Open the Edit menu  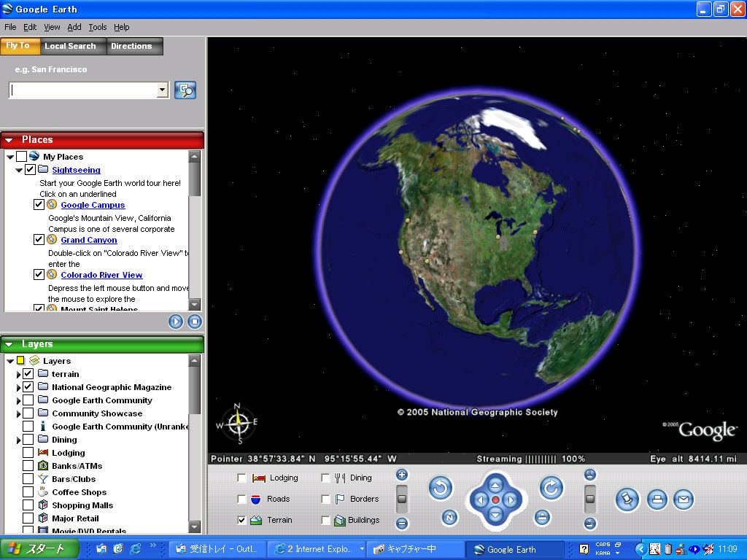click(x=30, y=27)
